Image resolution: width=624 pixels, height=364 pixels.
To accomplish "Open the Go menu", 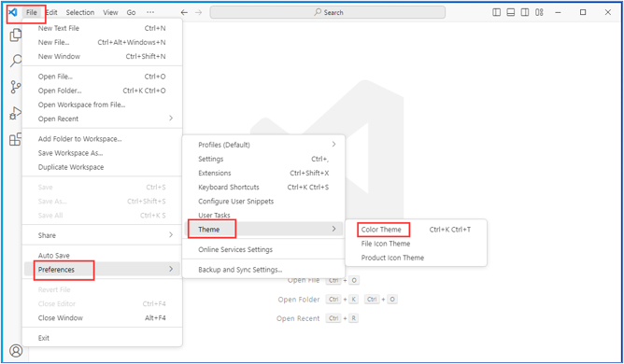I will point(131,12).
